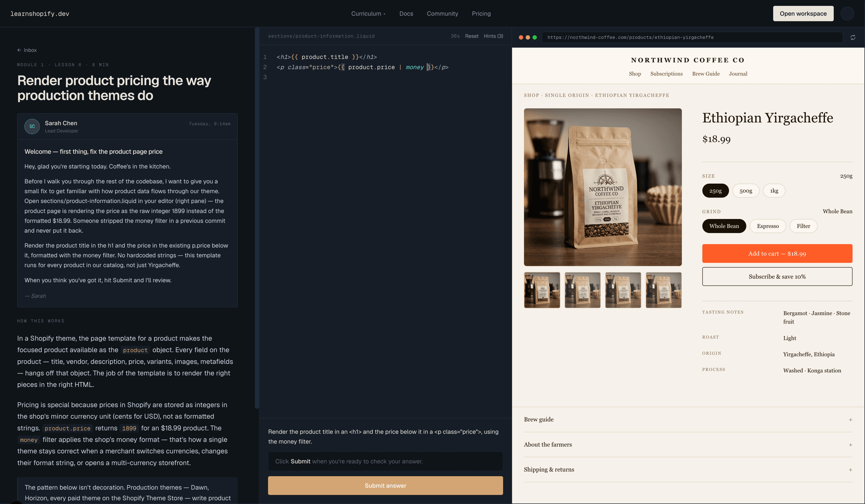Image resolution: width=865 pixels, height=504 pixels.
Task: Click Add to cart — $18.99
Action: 777,254
